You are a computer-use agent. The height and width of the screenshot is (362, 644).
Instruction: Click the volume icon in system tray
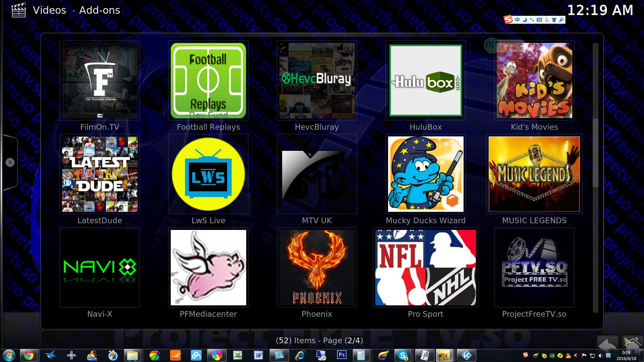coord(600,356)
